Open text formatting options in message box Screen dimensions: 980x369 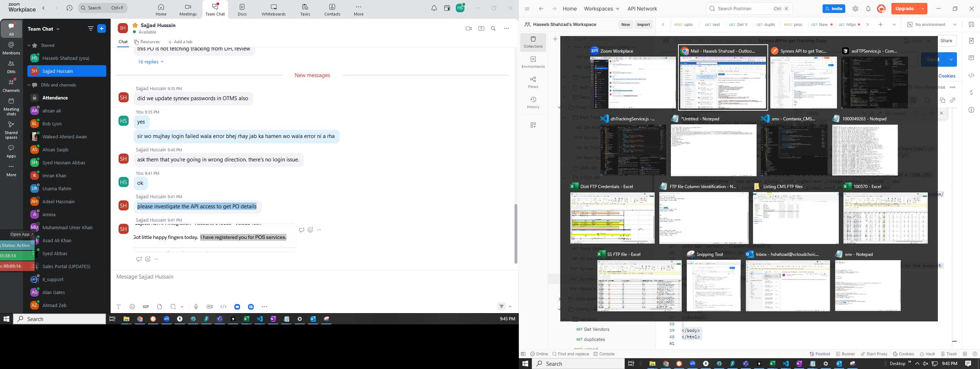[x=119, y=307]
